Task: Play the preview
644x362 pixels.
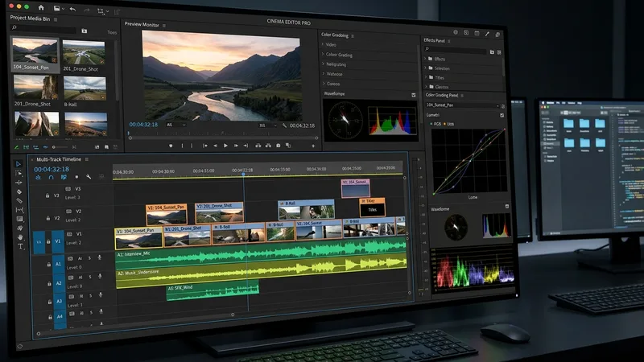Action: pyautogui.click(x=225, y=146)
